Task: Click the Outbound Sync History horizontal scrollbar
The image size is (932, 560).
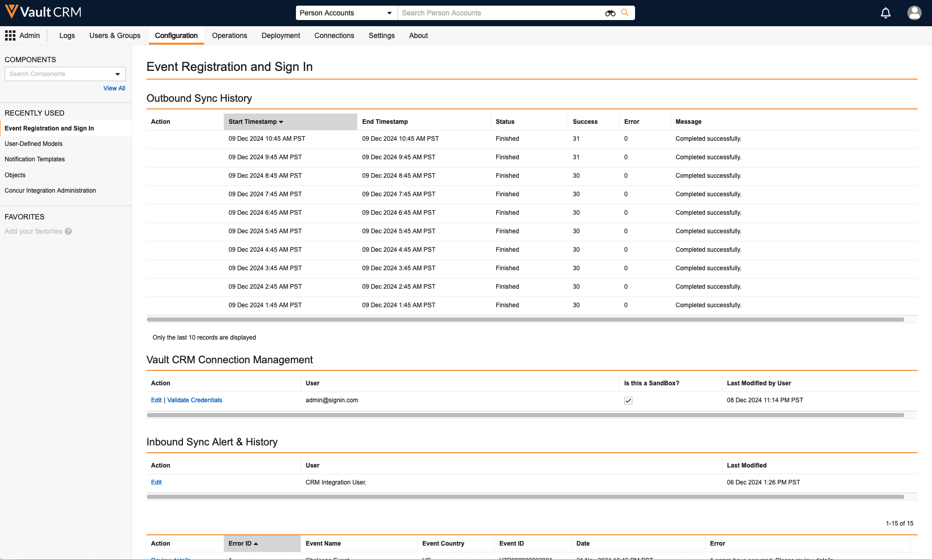Action: tap(525, 320)
